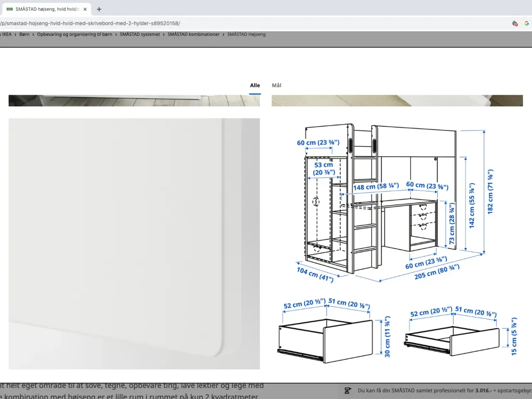
Task: Click the breadcrumb chevron after SMÅSTAD kombinationer
Action: click(x=223, y=34)
